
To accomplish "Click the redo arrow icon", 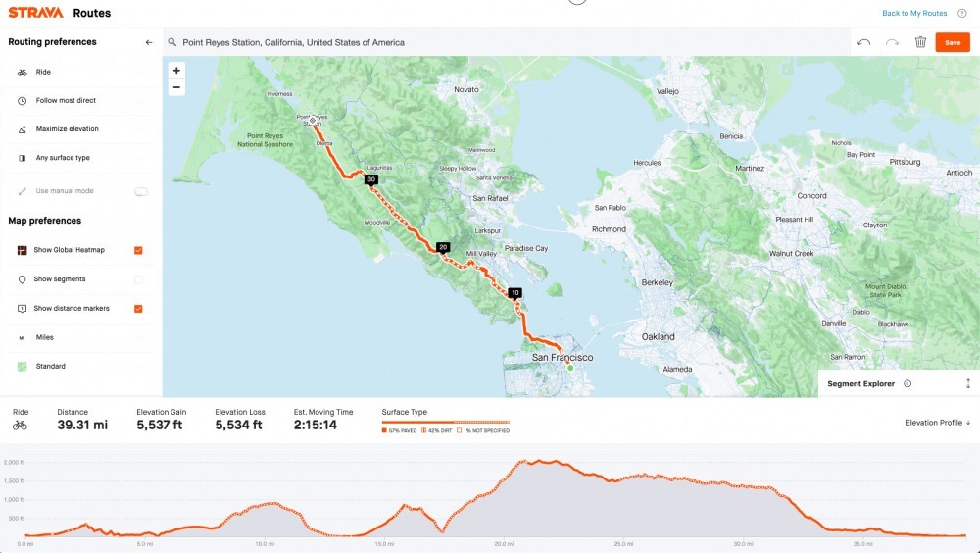I will pos(892,42).
